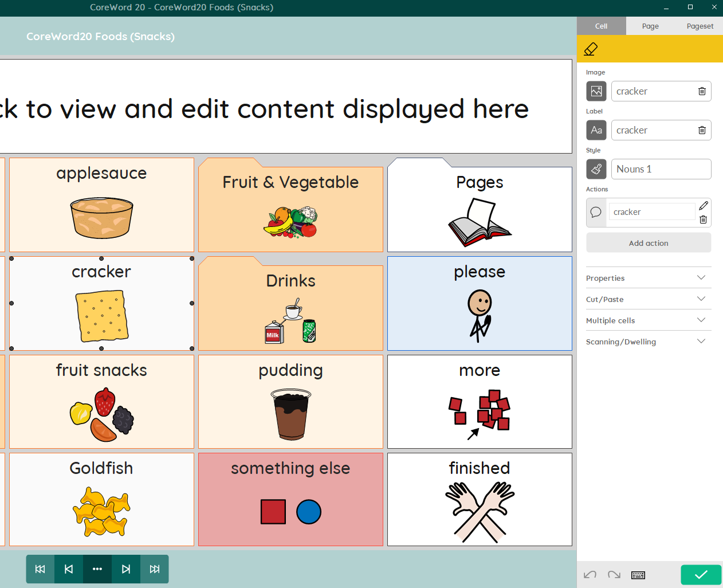Click the eraser clear-cell icon
The image size is (723, 588).
591,49
